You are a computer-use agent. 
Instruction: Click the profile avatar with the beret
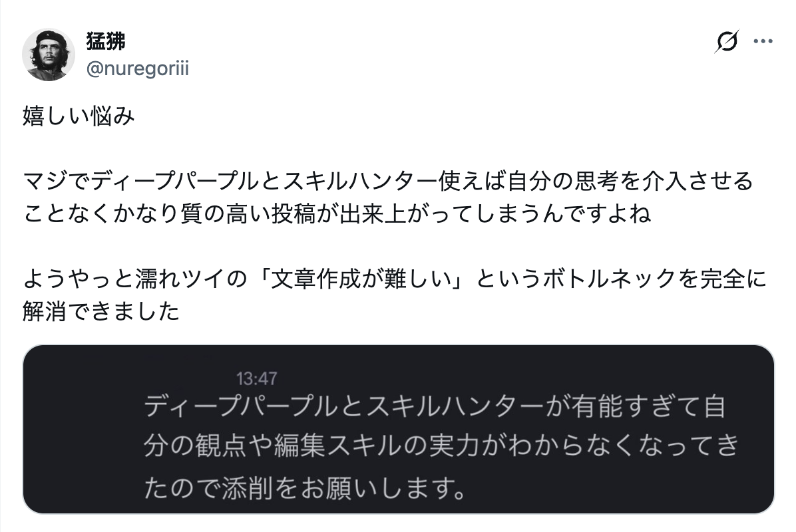(x=48, y=55)
